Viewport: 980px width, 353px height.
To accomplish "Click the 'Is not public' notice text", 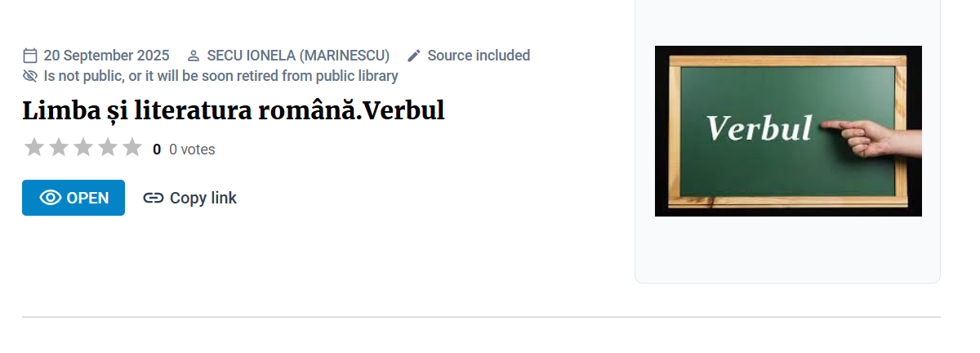I will click(x=220, y=76).
